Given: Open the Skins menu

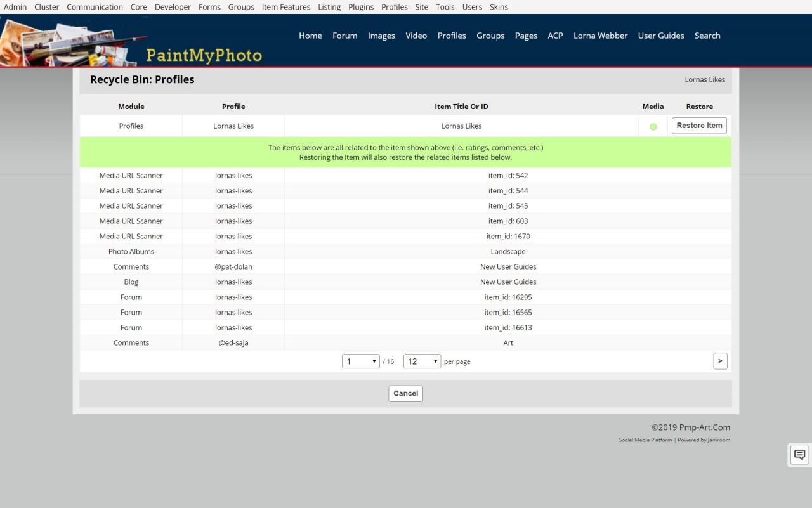Looking at the screenshot, I should click(x=499, y=7).
